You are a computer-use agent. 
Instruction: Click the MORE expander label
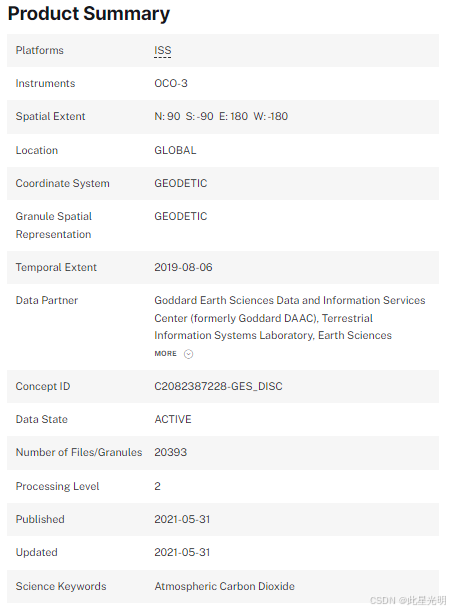tap(165, 354)
